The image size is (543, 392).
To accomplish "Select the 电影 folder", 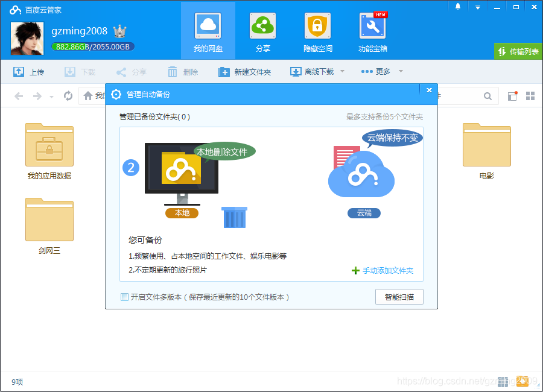I will tap(486, 151).
